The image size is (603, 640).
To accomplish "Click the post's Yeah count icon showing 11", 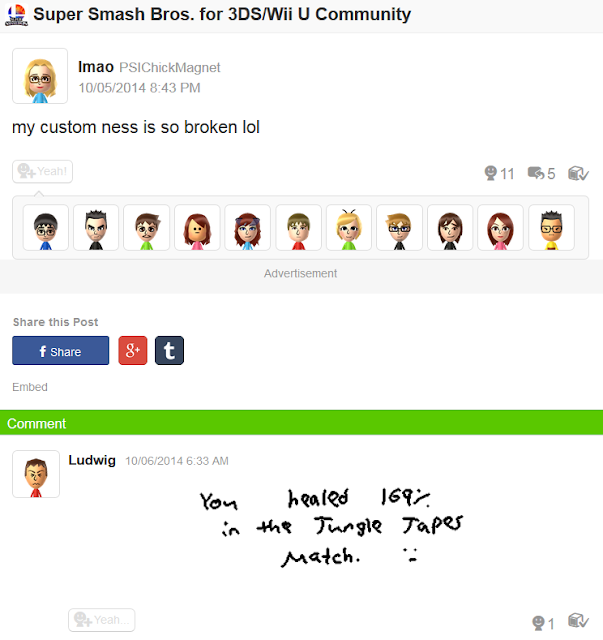I will tap(491, 173).
